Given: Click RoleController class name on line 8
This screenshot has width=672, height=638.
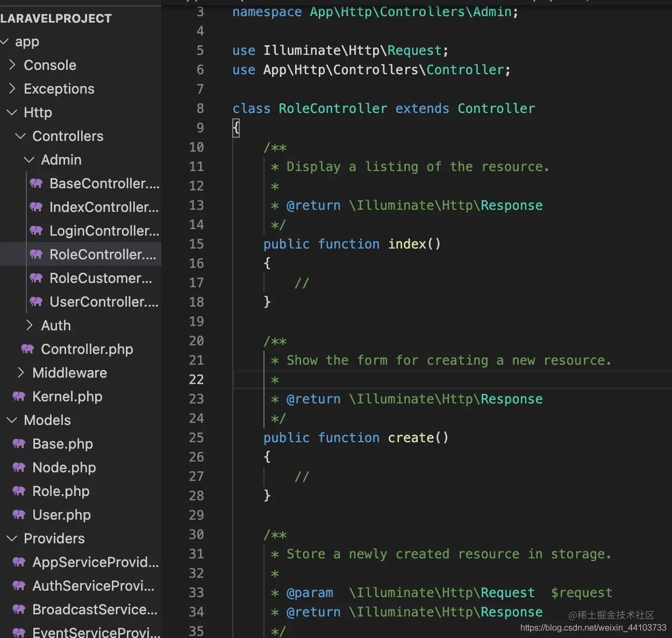Looking at the screenshot, I should (x=333, y=109).
